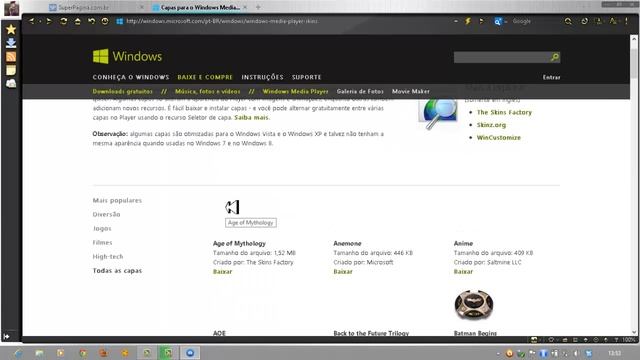
Task: Go to Música, fotos e vídeos breadcrumb
Action: tap(208, 91)
